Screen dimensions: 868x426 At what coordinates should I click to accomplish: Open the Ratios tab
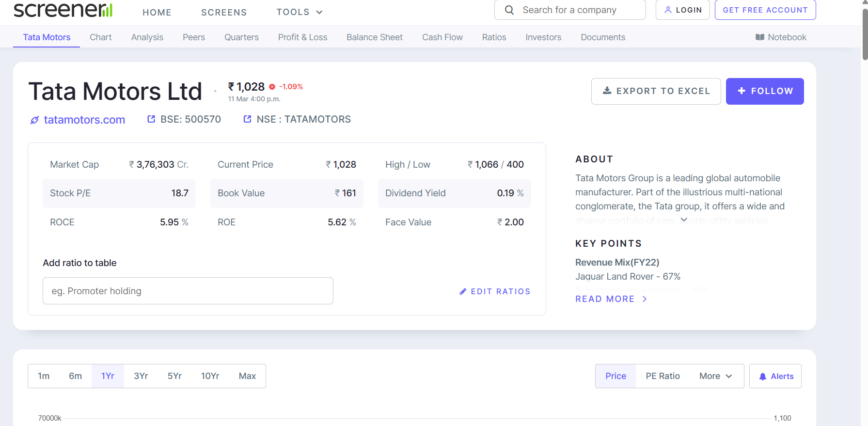coord(494,37)
